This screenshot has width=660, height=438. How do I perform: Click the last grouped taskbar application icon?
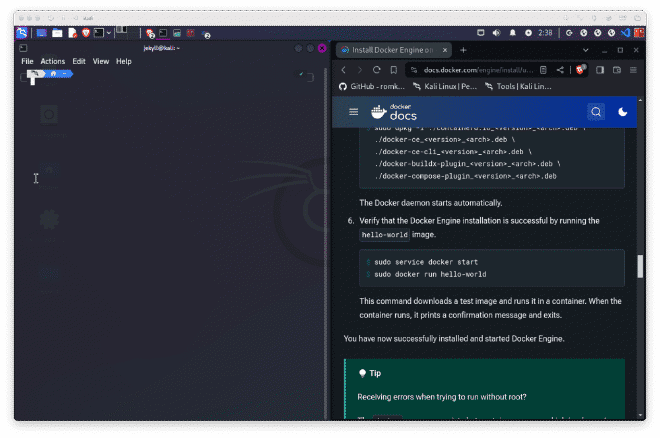206,34
